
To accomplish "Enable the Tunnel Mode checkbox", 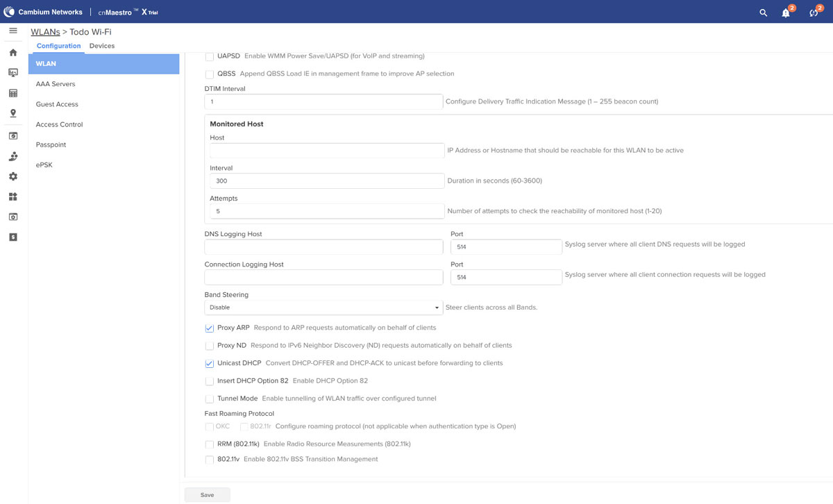I will (x=210, y=399).
